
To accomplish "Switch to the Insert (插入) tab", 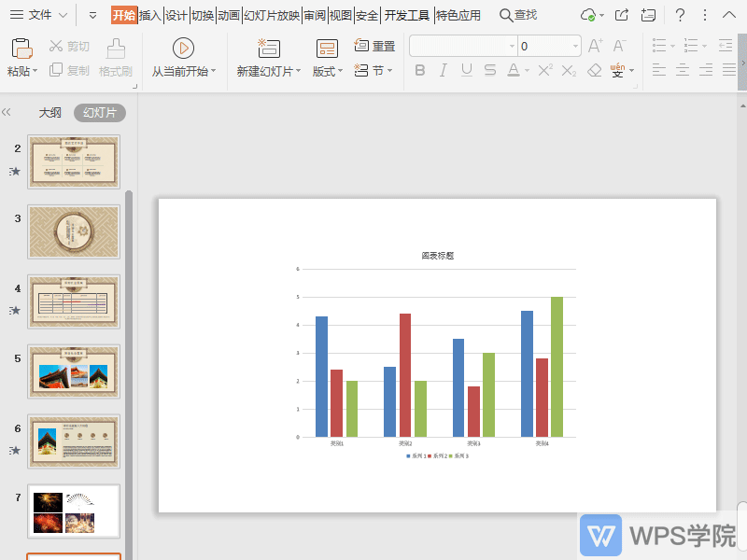I will 150,15.
